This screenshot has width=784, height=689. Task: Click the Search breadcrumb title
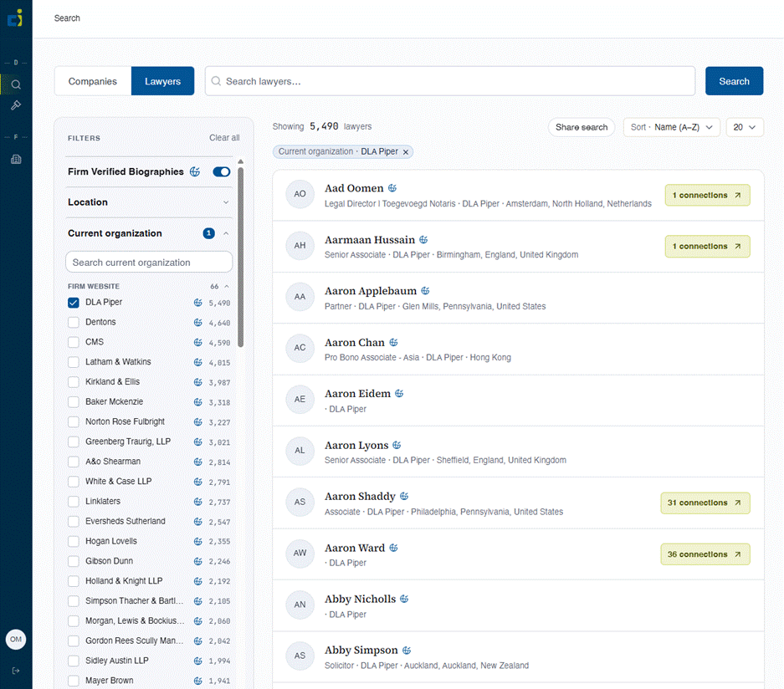67,18
